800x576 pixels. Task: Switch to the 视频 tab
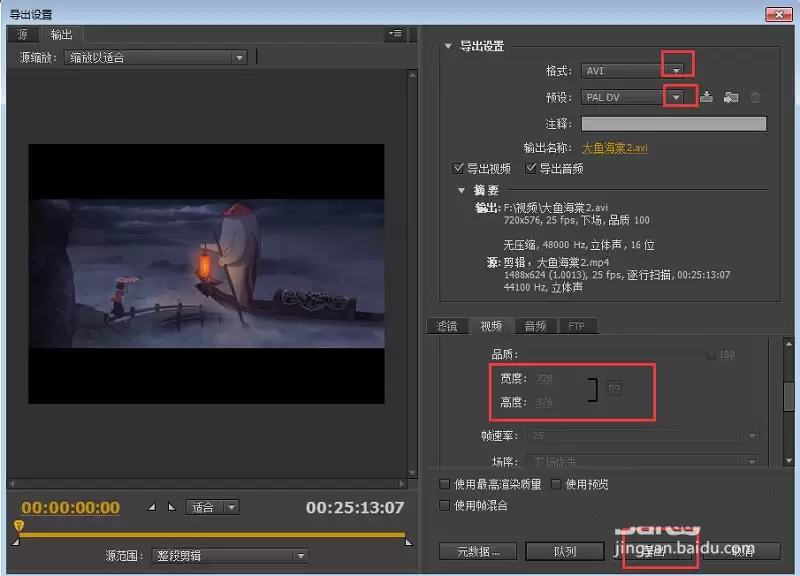pyautogui.click(x=491, y=326)
